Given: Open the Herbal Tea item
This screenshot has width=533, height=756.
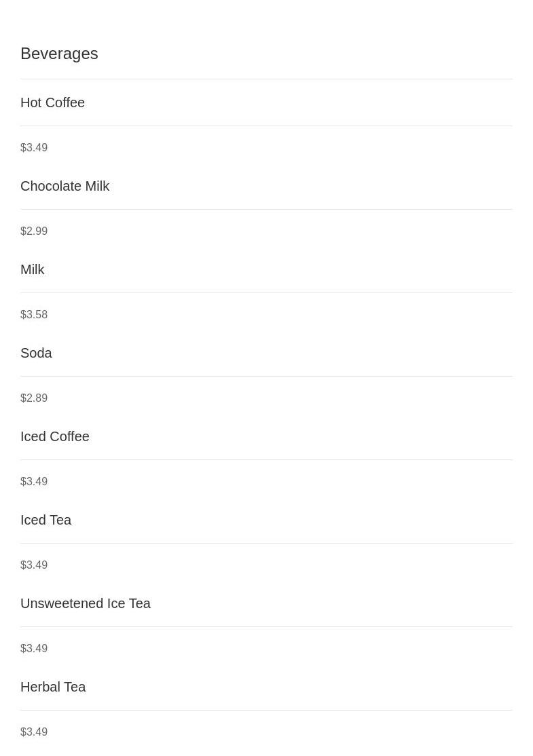Looking at the screenshot, I should point(53,687).
